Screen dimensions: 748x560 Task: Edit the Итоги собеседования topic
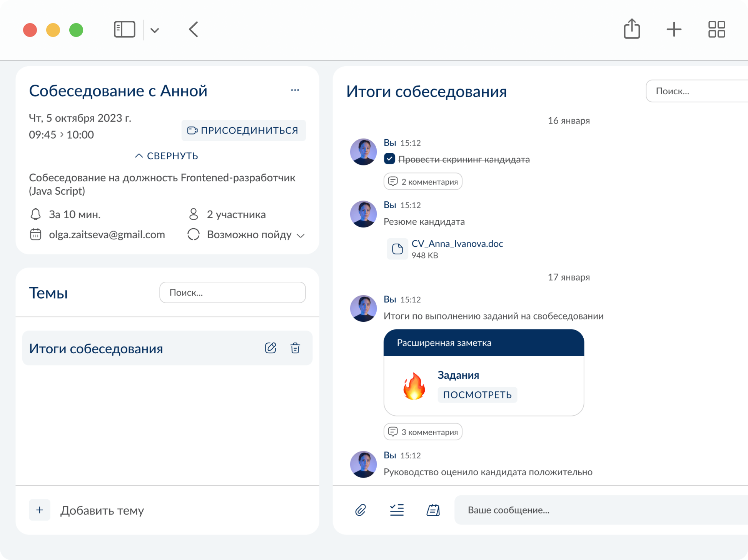(x=270, y=348)
